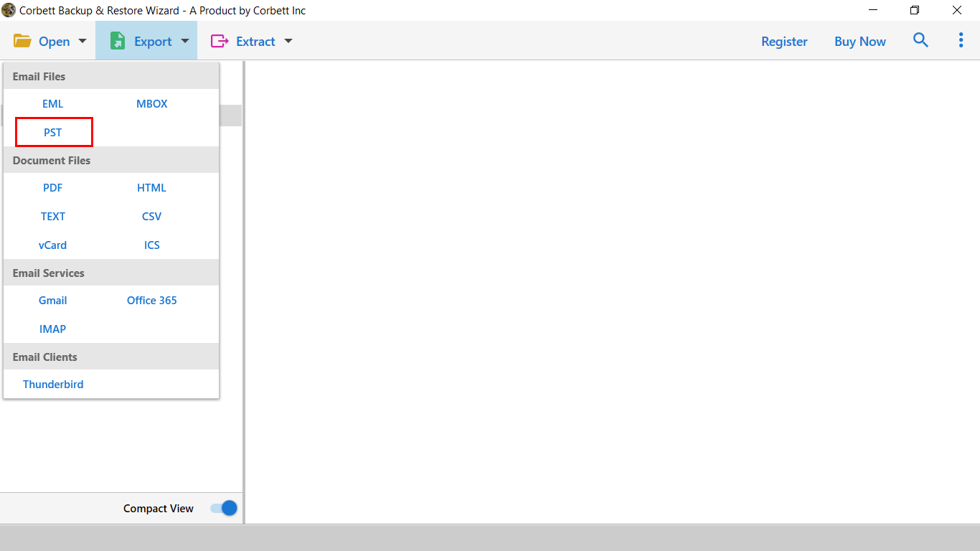Select vCard export option
The width and height of the screenshot is (980, 551).
(53, 245)
